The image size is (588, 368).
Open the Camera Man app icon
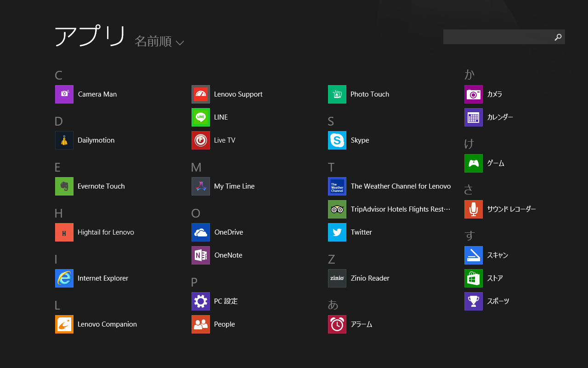(x=64, y=94)
